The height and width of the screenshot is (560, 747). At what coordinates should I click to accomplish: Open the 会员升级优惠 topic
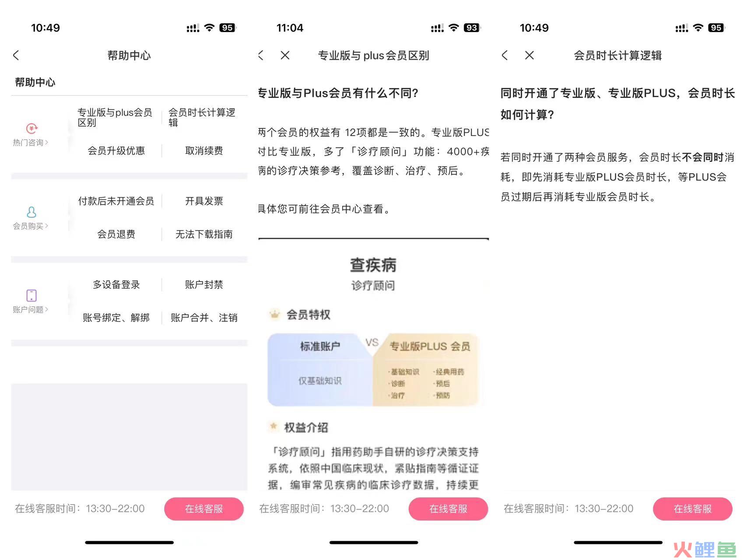(x=116, y=151)
